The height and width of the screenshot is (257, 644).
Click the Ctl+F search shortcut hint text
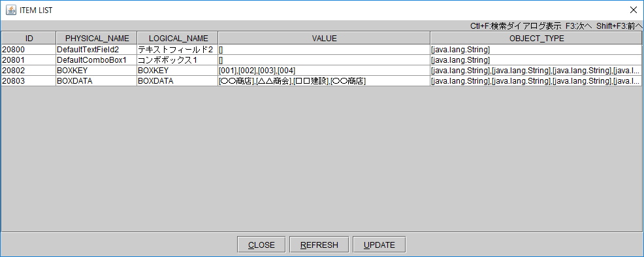516,26
